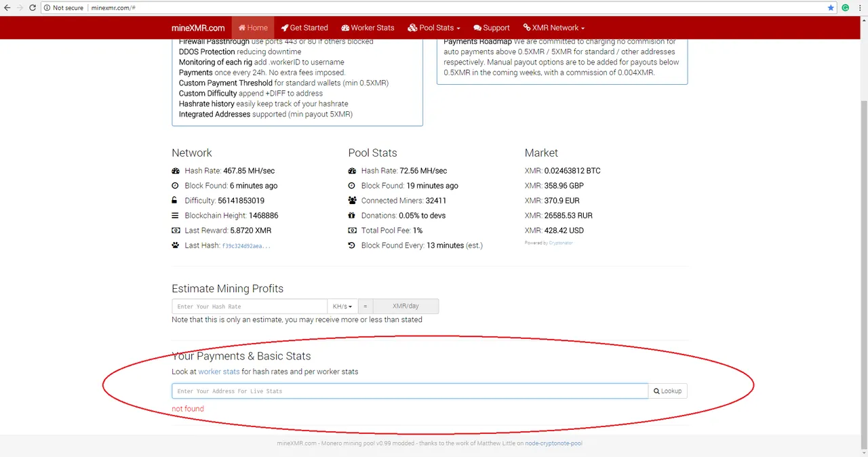Screen dimensions: 868x457
Task: Click the Difficulty padlock icon
Action: point(176,201)
